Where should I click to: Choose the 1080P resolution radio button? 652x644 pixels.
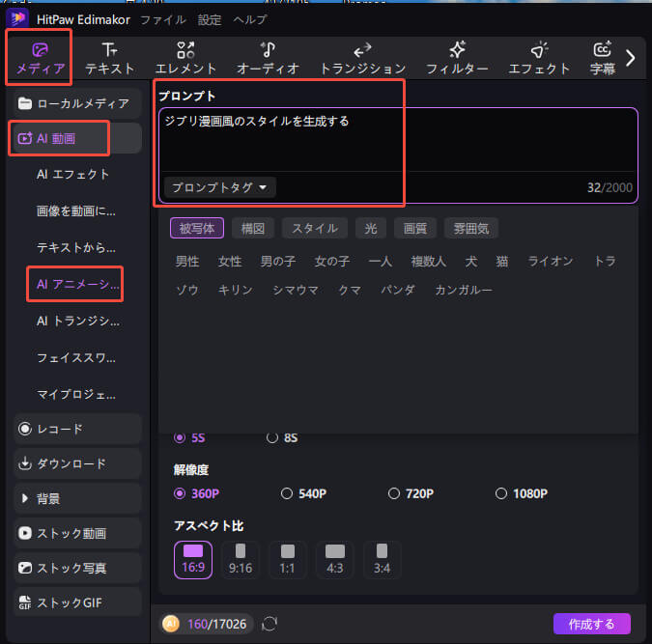coord(501,493)
